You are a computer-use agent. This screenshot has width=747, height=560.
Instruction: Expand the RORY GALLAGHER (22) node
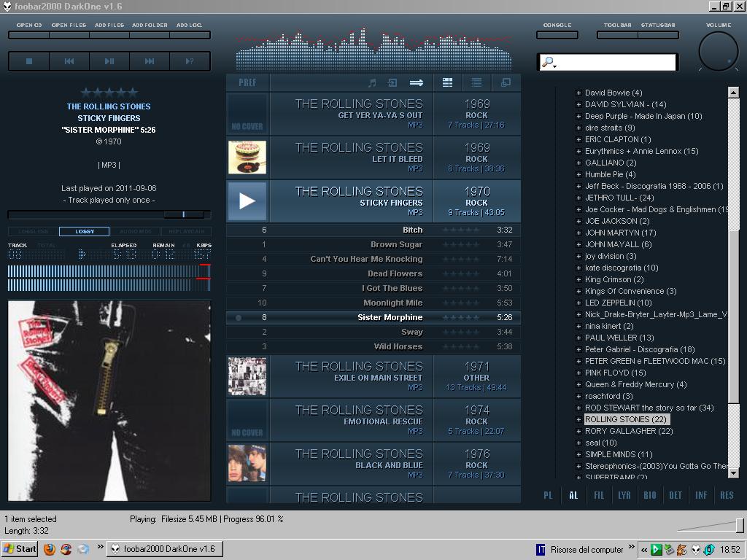point(578,431)
